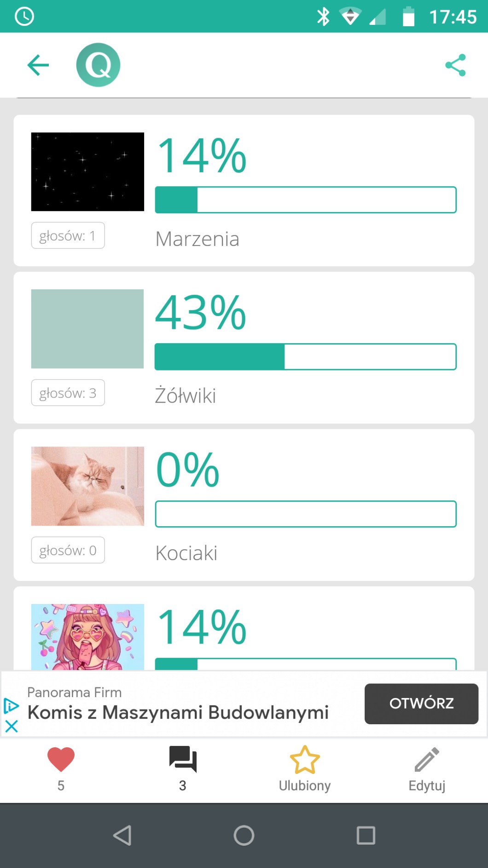
Task: Open Android recent apps square
Action: coord(366,835)
